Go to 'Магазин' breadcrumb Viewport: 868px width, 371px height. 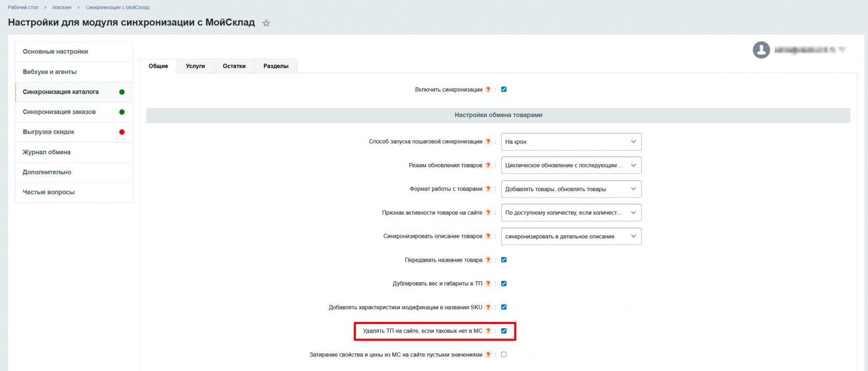point(62,8)
